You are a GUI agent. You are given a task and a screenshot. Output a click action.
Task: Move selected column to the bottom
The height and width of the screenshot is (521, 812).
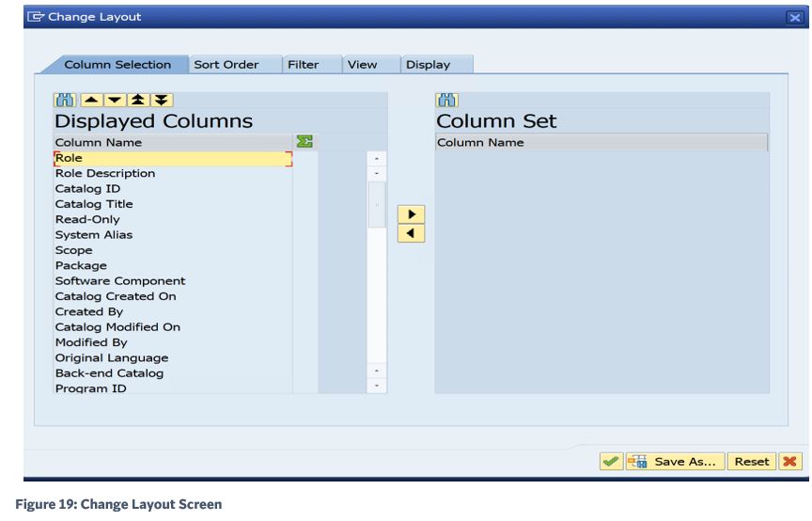(x=162, y=100)
